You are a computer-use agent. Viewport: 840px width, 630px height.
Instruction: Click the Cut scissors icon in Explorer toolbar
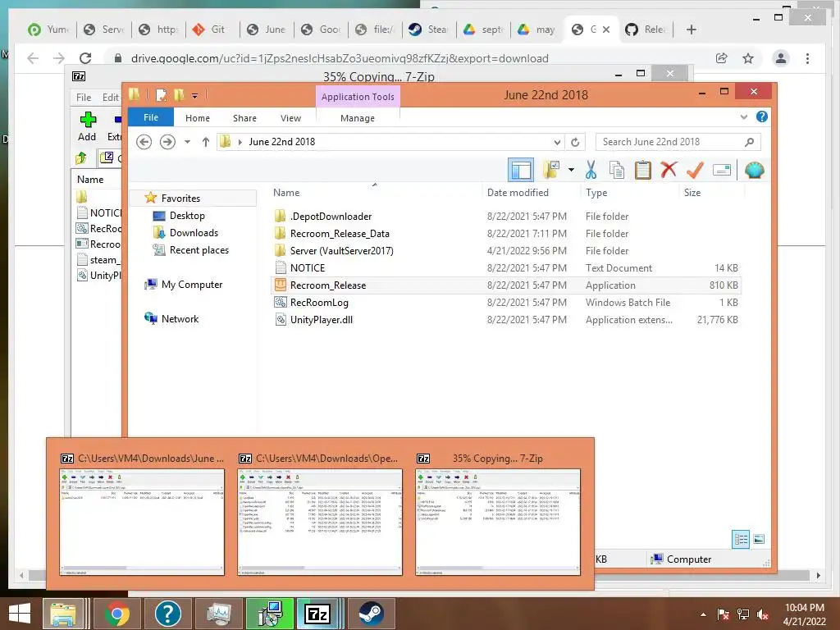point(591,171)
